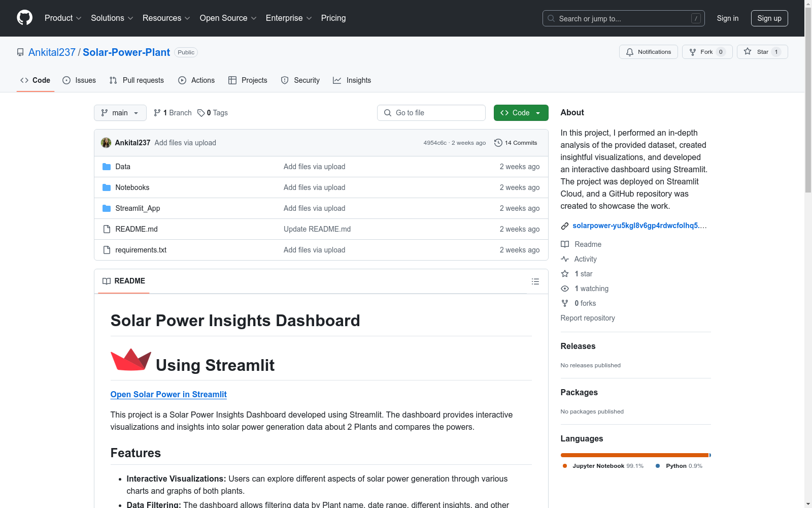This screenshot has height=508, width=812.
Task: Click the commits history clock icon
Action: (x=498, y=143)
